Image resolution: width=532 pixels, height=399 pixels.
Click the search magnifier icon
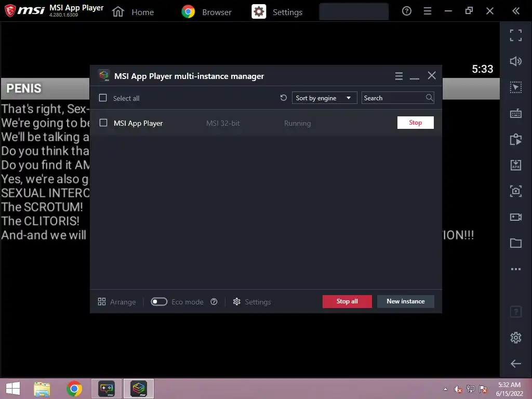429,98
